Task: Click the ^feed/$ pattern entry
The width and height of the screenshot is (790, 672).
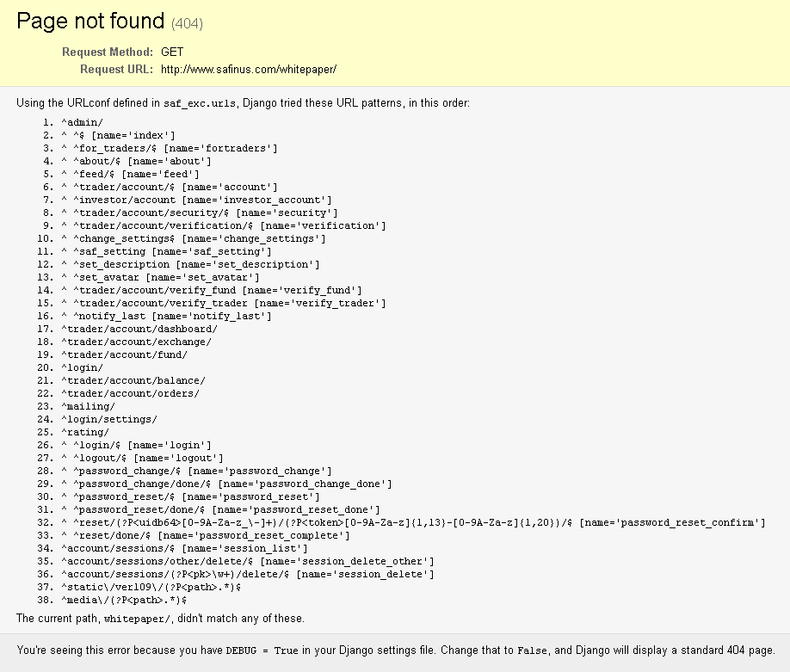Action: (130, 174)
